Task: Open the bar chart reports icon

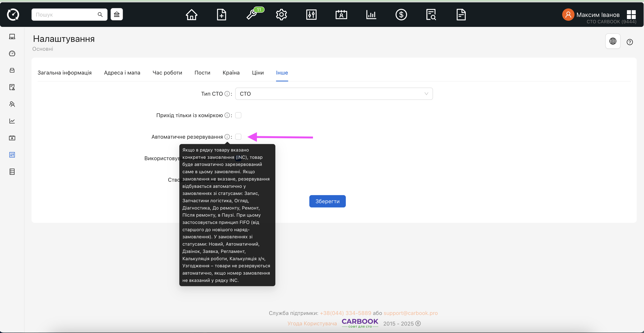Action: [371, 15]
